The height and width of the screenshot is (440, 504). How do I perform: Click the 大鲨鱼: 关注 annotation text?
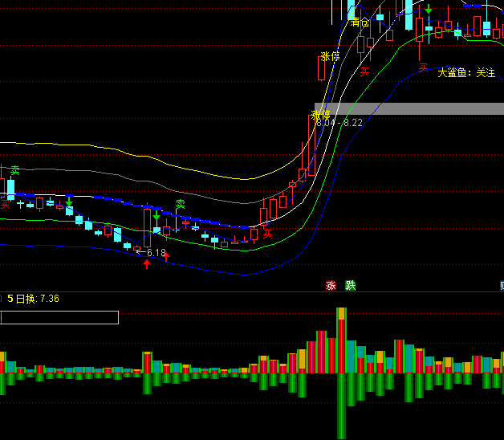click(466, 73)
